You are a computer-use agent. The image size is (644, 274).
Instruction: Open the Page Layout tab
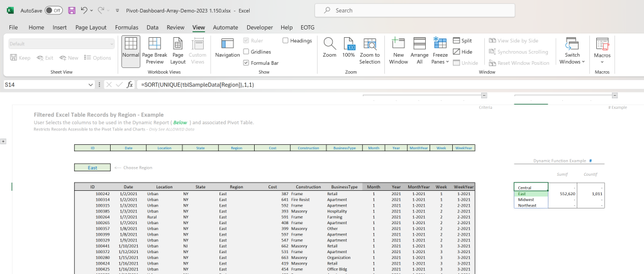coord(91,28)
